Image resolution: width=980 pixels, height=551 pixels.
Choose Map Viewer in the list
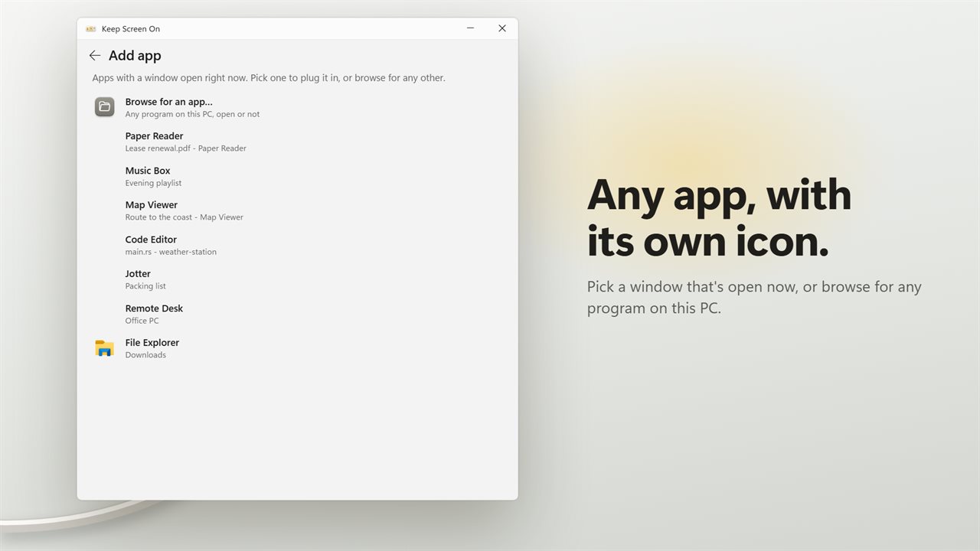[297, 210]
